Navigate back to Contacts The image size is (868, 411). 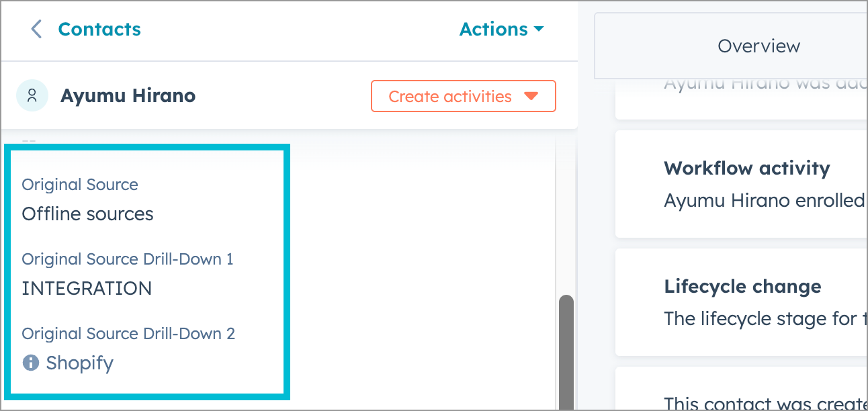pos(99,29)
